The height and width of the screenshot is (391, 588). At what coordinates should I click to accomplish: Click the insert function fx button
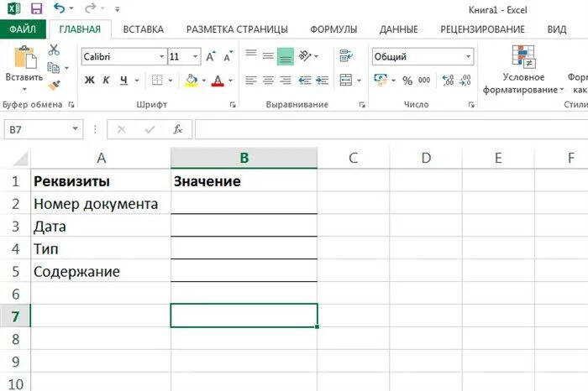[178, 129]
